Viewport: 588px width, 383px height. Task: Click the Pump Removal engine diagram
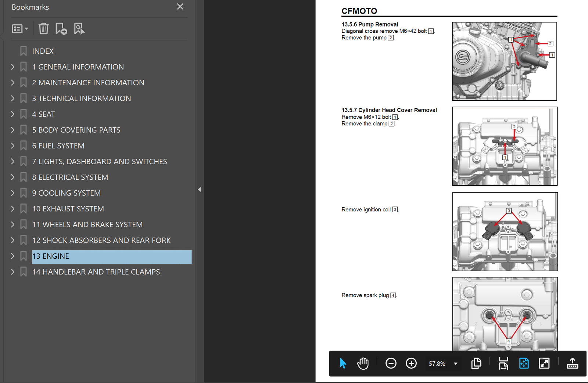coord(505,61)
